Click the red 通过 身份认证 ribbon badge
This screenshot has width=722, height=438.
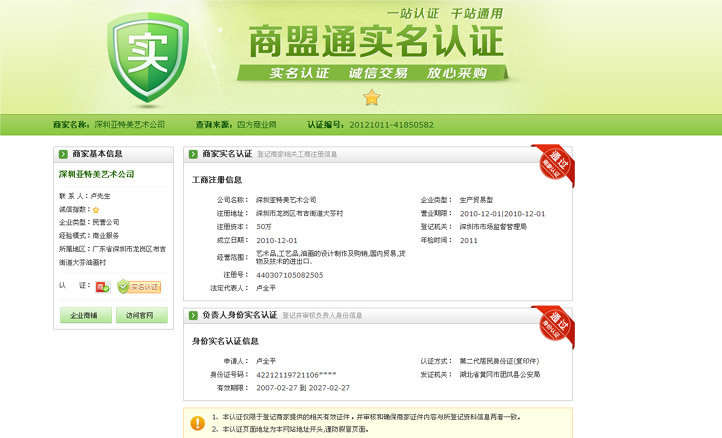click(x=554, y=326)
